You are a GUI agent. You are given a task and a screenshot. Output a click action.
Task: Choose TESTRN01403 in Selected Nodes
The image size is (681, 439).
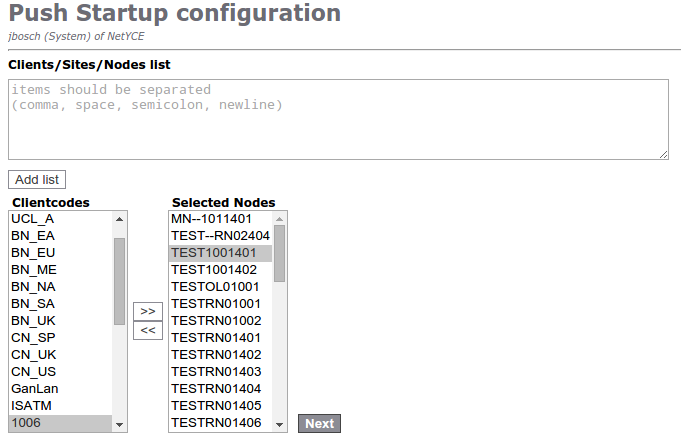(216, 371)
